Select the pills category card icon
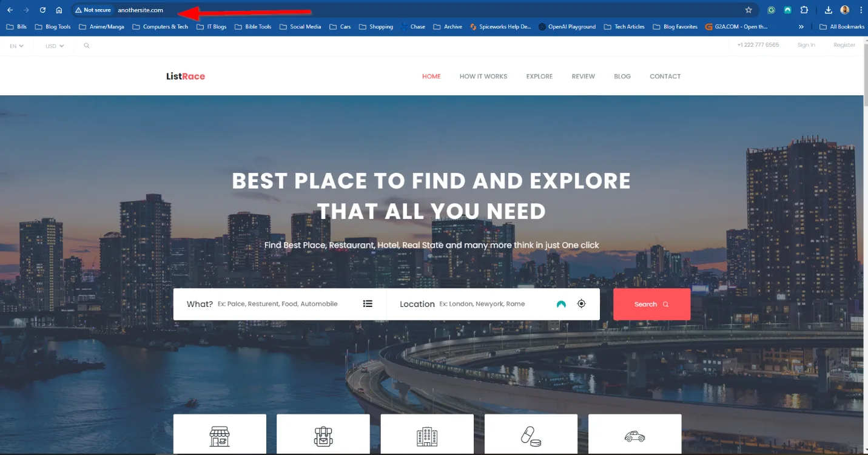This screenshot has height=455, width=868. tap(531, 436)
